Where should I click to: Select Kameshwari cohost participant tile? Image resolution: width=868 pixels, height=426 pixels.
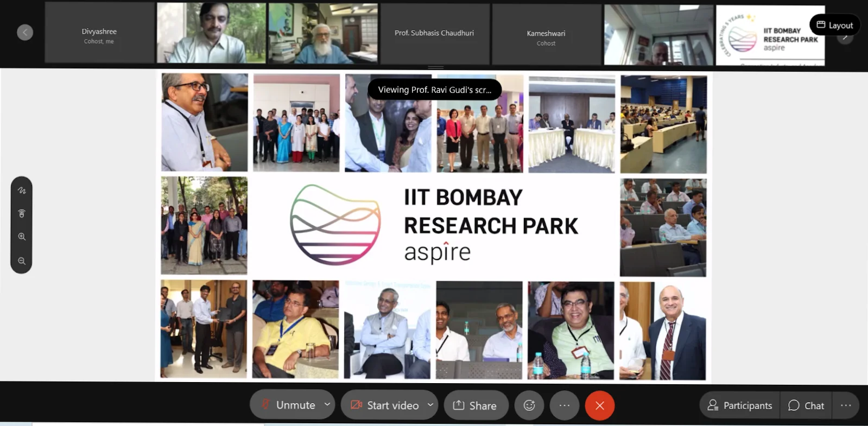546,34
